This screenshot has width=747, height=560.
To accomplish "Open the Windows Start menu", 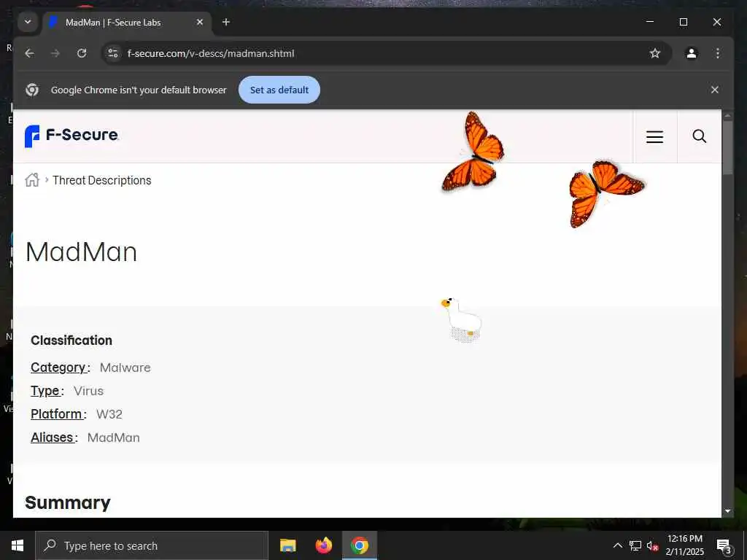I will (18, 545).
